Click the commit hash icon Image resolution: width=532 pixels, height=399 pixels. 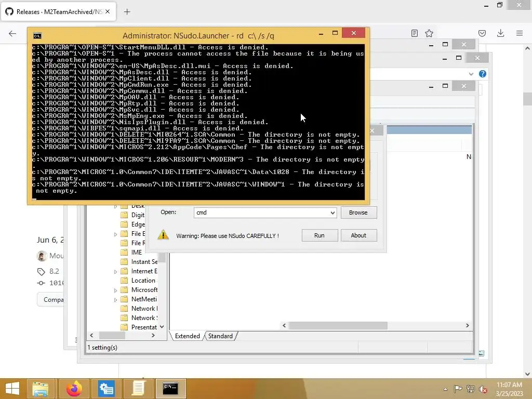tap(41, 283)
